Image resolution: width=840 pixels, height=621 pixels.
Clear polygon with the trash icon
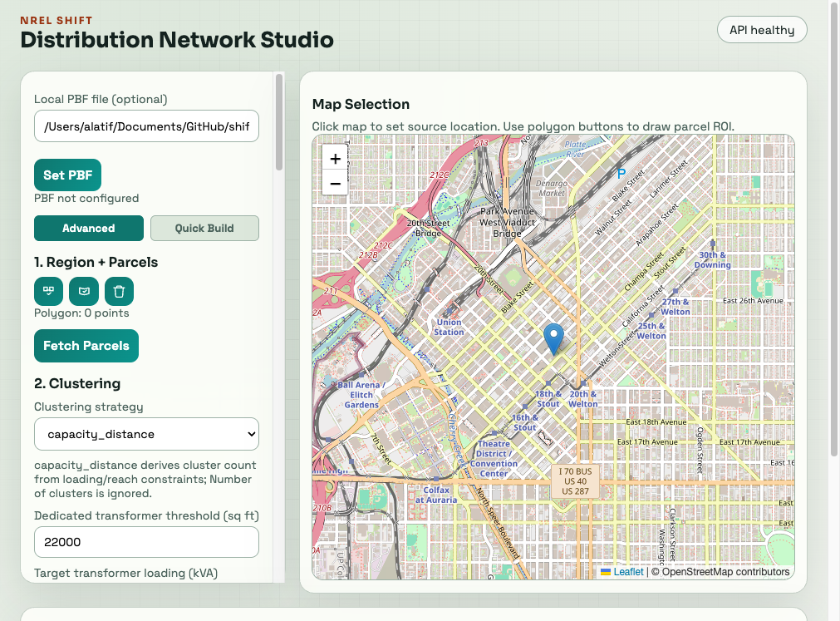pos(119,291)
